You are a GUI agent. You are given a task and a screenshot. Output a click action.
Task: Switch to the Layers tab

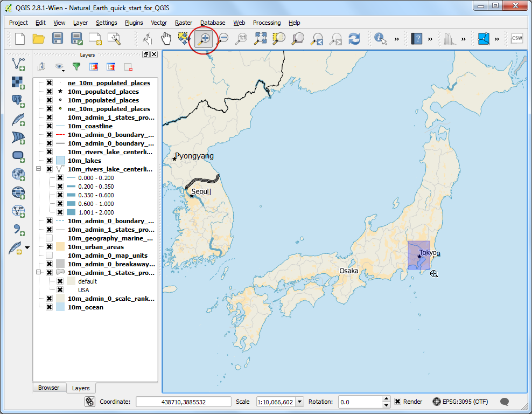(81, 388)
